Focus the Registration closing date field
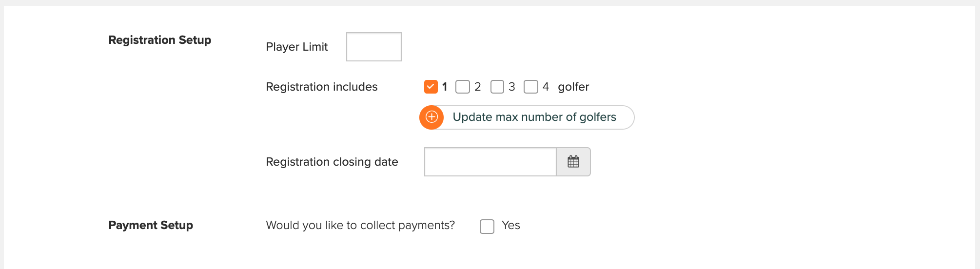 (x=490, y=162)
